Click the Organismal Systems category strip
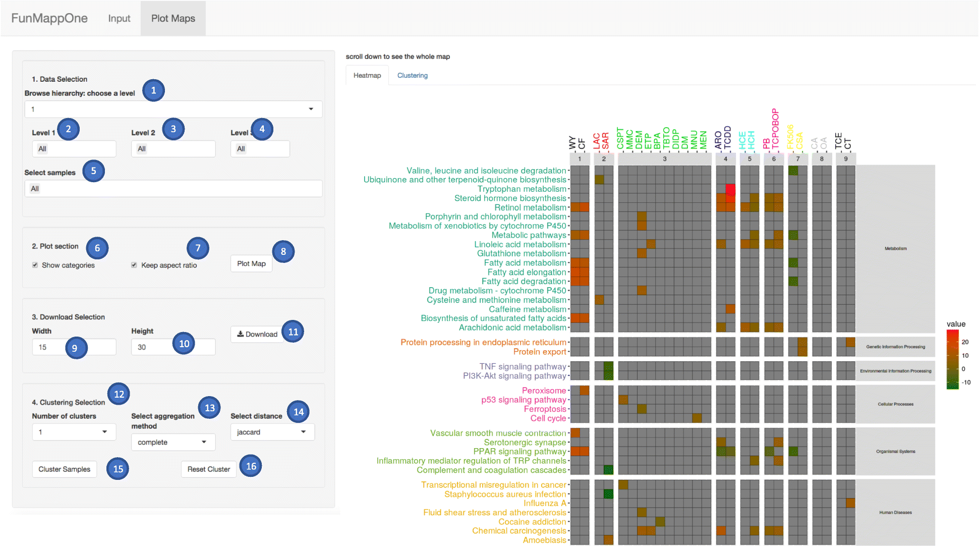 click(895, 452)
